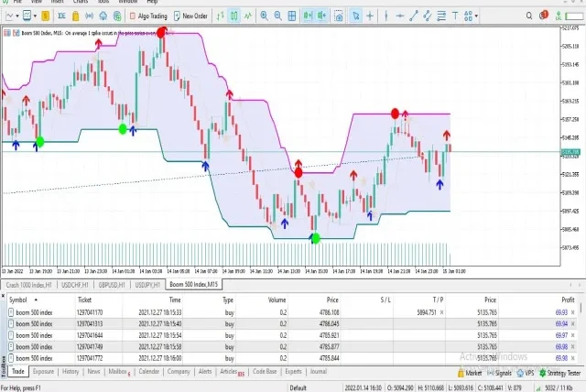Image resolution: width=586 pixels, height=392 pixels.
Task: Open the chart templates dropdown arrow
Action: 35,16
